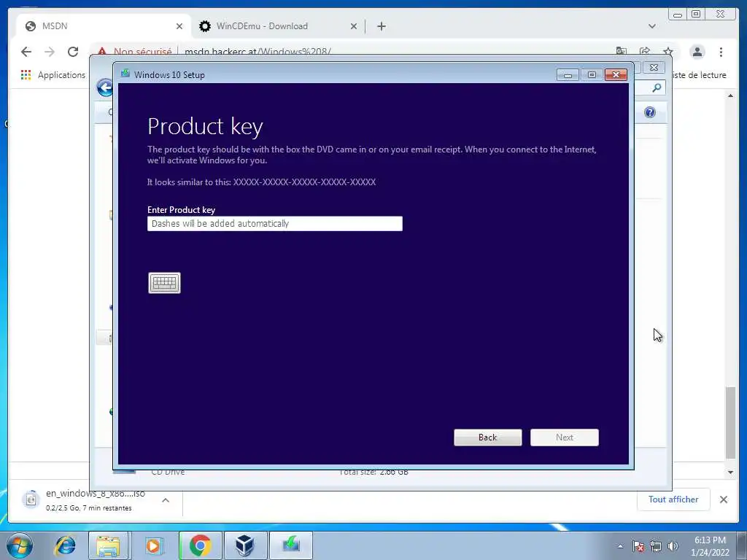Screen dimensions: 747x560
Task: Close the Chrome downloads bar
Action: pyautogui.click(x=723, y=499)
